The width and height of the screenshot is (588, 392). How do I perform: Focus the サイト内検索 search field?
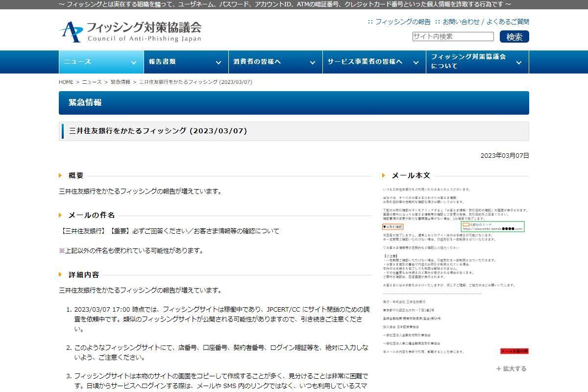coord(453,36)
